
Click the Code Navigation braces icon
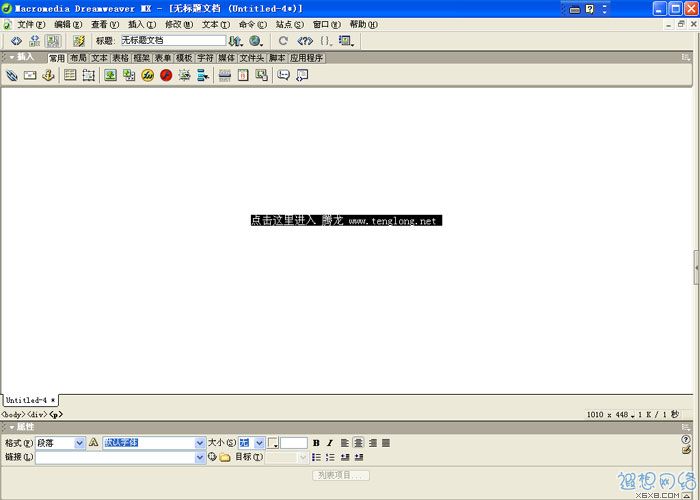pyautogui.click(x=326, y=41)
